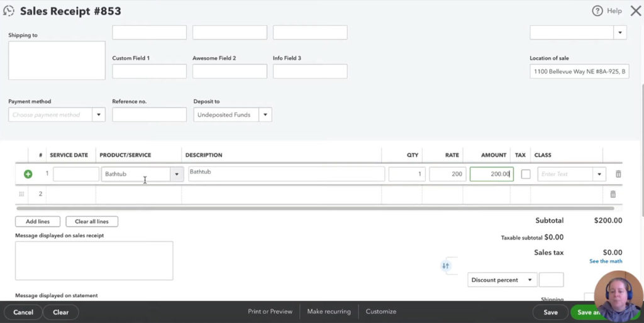This screenshot has width=644, height=323.
Task: Grab the drag handle on line 2
Action: point(21,194)
